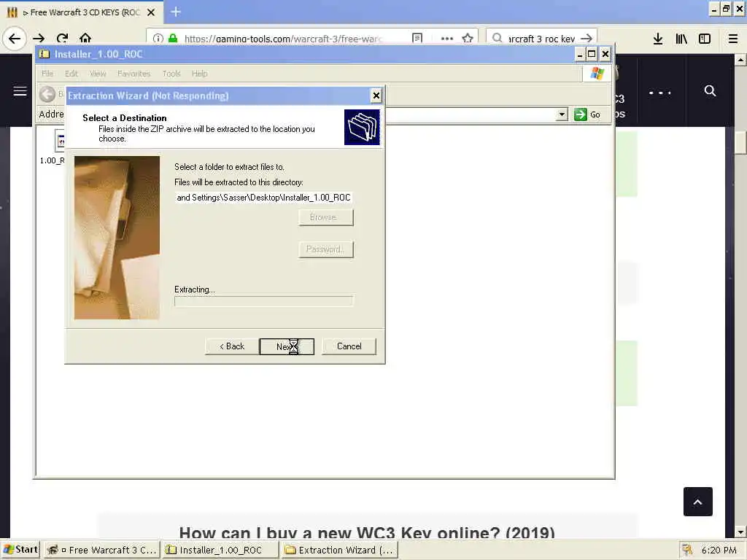747x560 pixels.
Task: Open Firefox downloads arrow icon
Action: [x=658, y=39]
